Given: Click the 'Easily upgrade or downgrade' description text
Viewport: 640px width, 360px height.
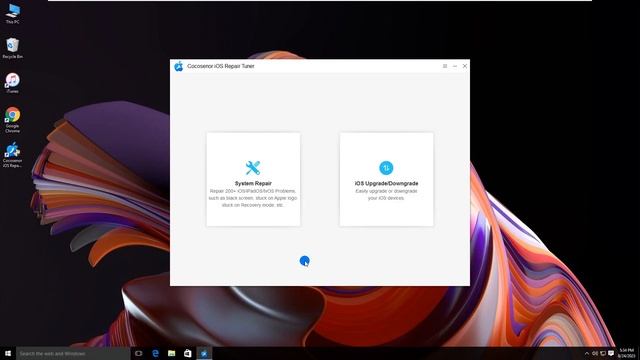Looking at the screenshot, I should [x=386, y=194].
